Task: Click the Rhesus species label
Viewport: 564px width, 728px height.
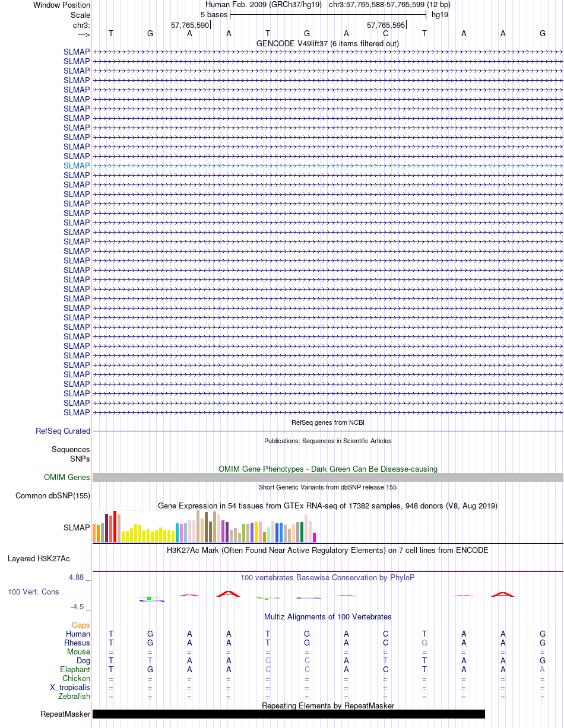Action: click(x=77, y=643)
